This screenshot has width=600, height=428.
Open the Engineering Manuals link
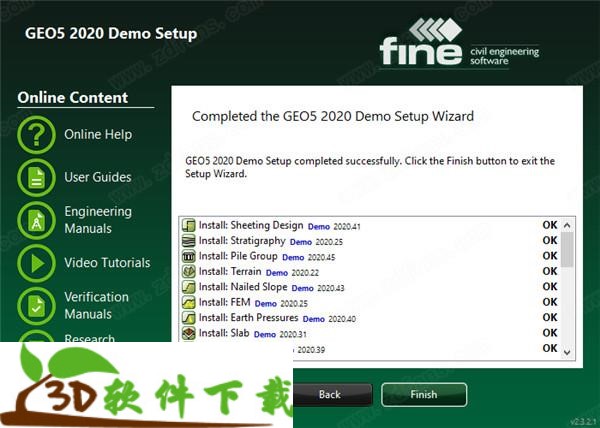click(x=98, y=220)
